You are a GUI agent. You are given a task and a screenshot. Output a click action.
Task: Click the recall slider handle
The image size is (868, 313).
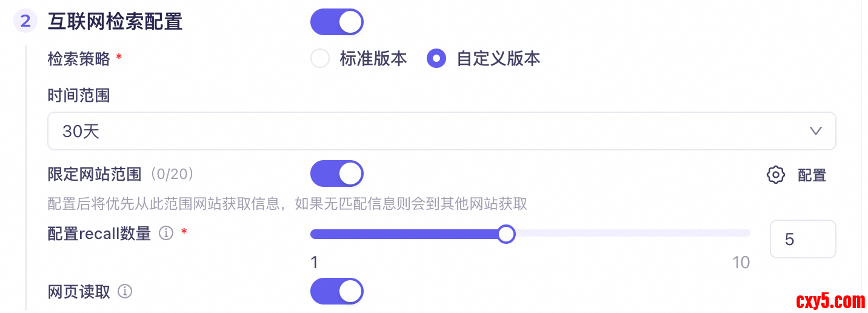(506, 234)
